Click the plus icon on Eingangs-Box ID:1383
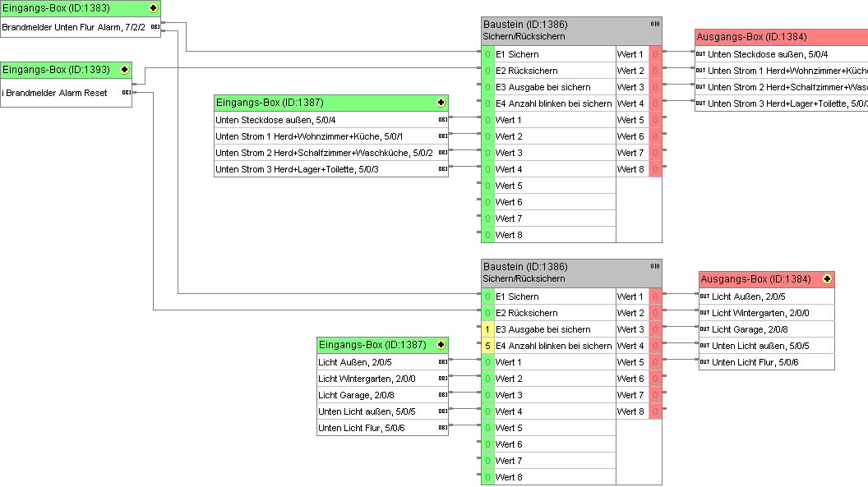The height and width of the screenshot is (487, 868). tap(153, 8)
